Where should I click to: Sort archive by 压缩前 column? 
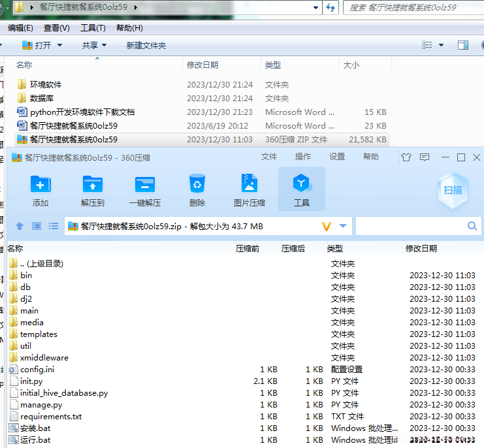(x=248, y=248)
